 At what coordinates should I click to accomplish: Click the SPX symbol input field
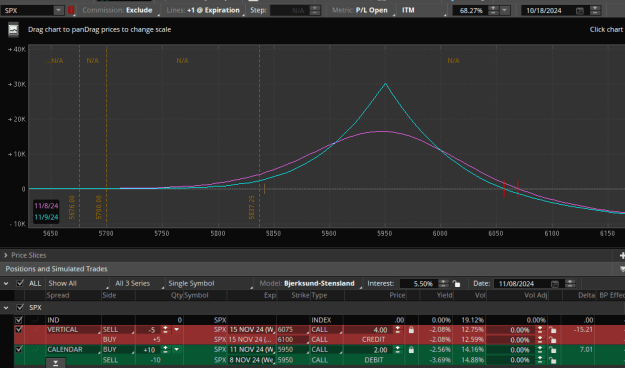click(x=28, y=11)
